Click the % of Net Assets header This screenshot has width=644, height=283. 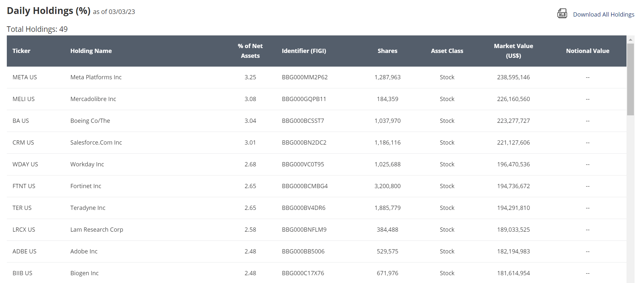250,51
